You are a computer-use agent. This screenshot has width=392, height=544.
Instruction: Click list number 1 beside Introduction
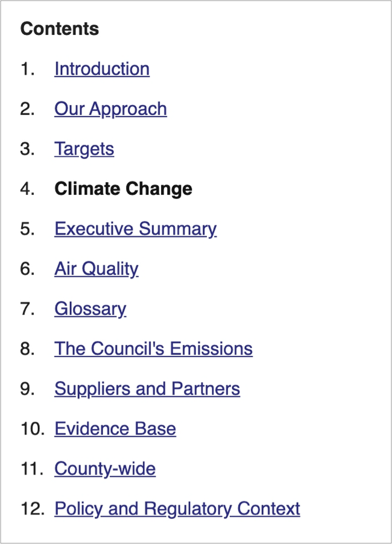point(27,69)
